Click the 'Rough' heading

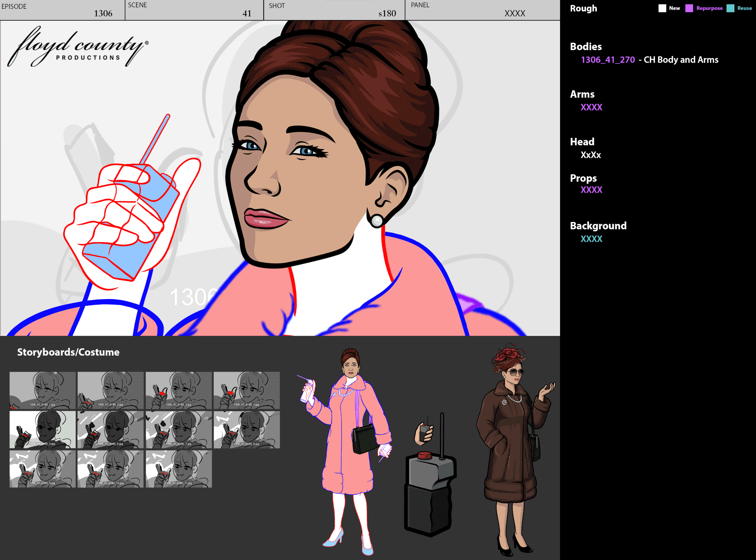pos(583,8)
